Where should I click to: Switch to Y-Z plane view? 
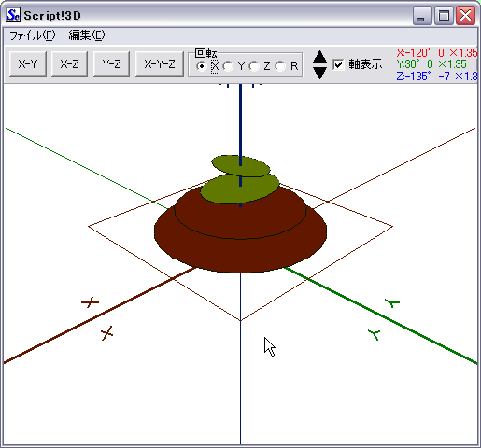111,63
